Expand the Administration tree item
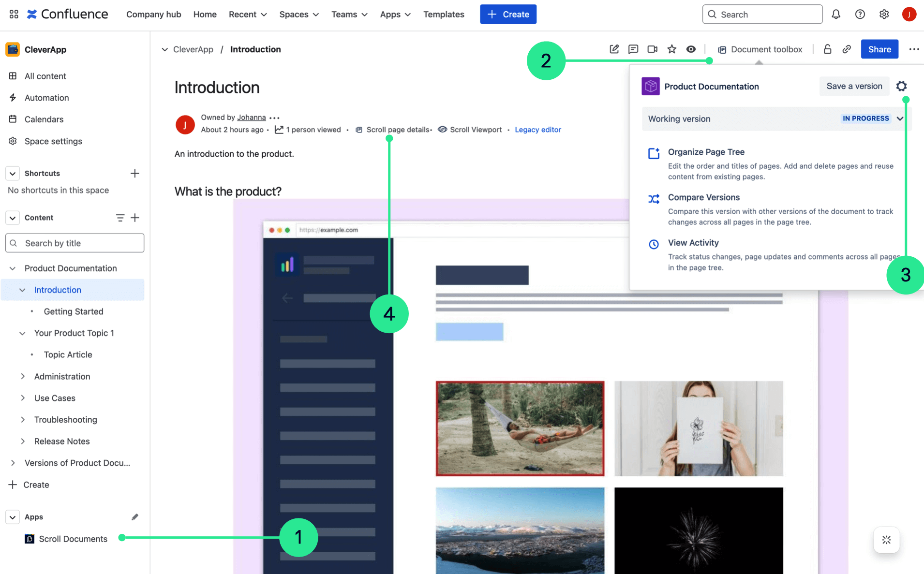Viewport: 924px width, 574px height. [x=23, y=376]
